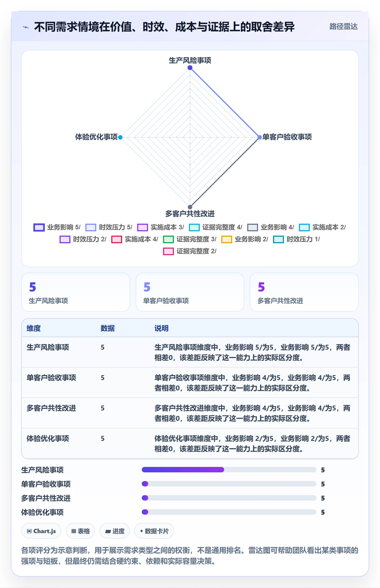380x588 pixels.
Task: Click the bar icon in 进度 chip
Action: (108, 531)
